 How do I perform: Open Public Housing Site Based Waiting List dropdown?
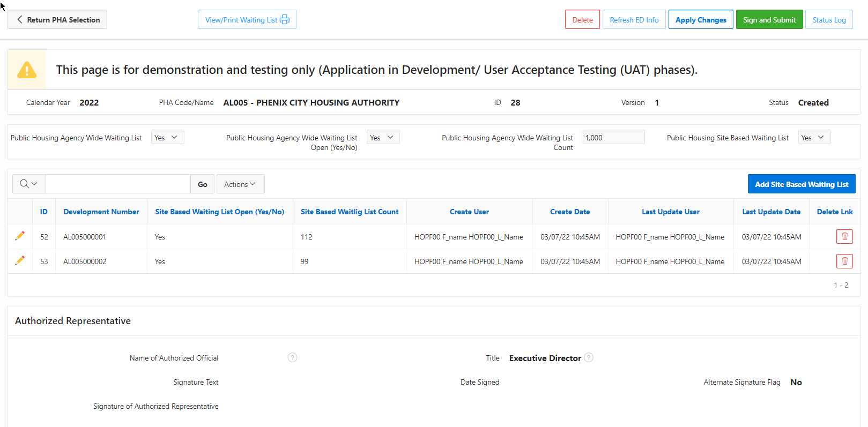point(814,138)
